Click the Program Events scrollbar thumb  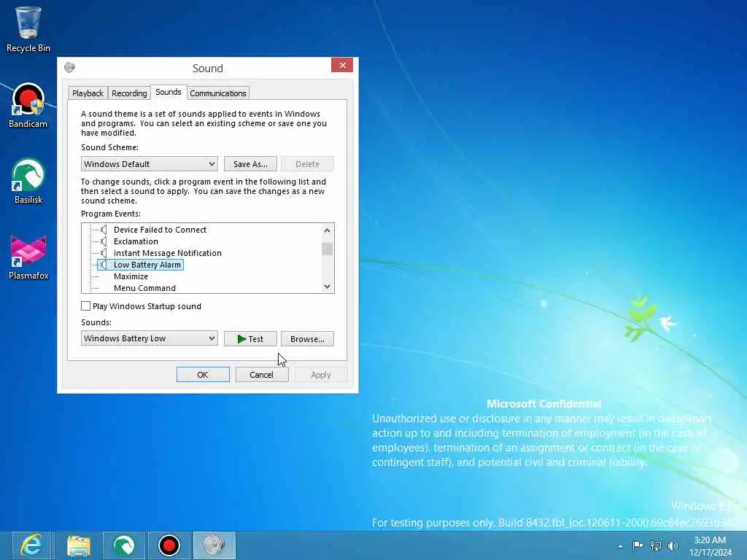(327, 249)
